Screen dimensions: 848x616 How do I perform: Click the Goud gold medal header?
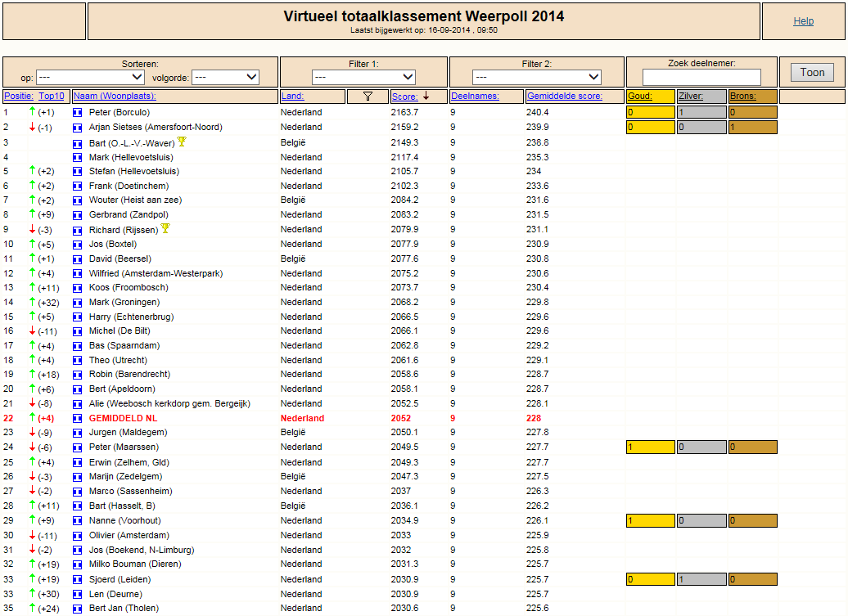640,97
